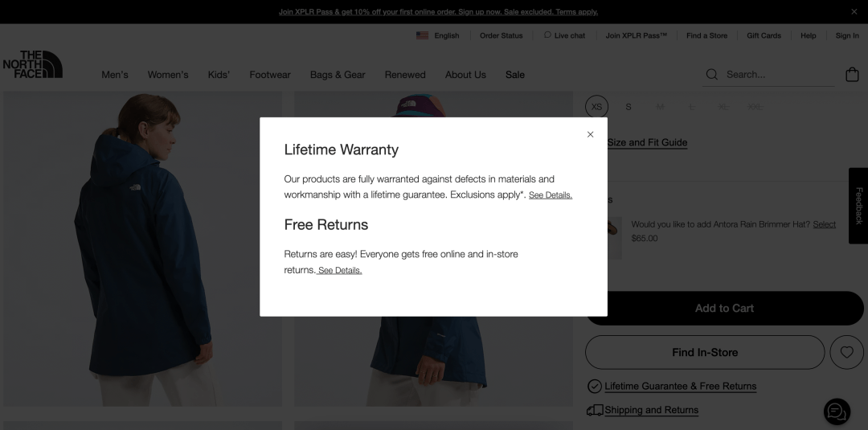Open Lifetime Guarantee & Free Returns link
This screenshot has height=430, width=868.
(x=681, y=387)
